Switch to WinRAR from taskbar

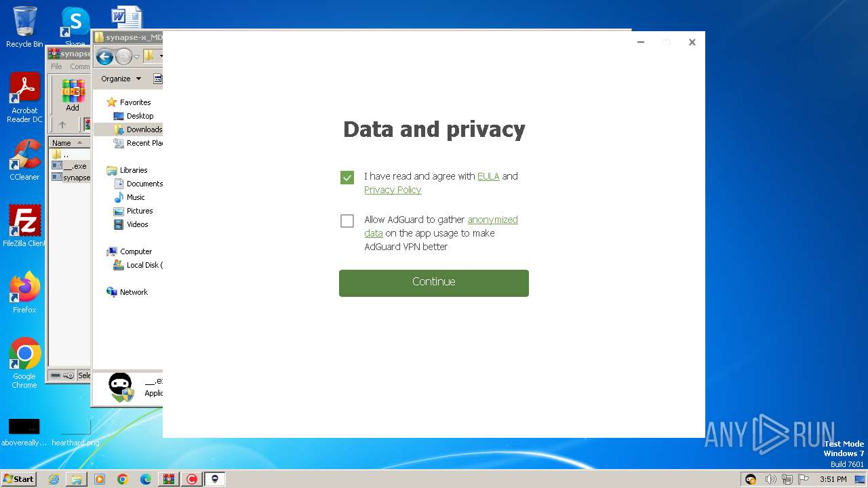(169, 479)
